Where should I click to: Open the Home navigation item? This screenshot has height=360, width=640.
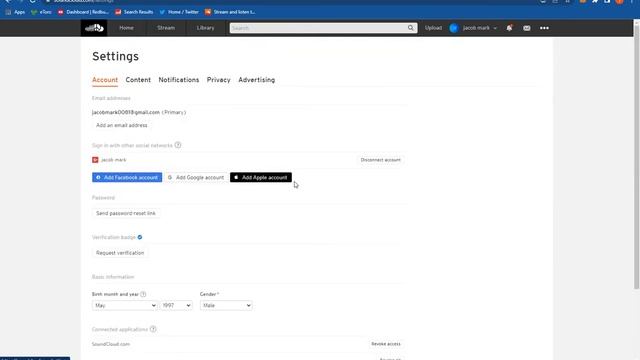tap(127, 28)
